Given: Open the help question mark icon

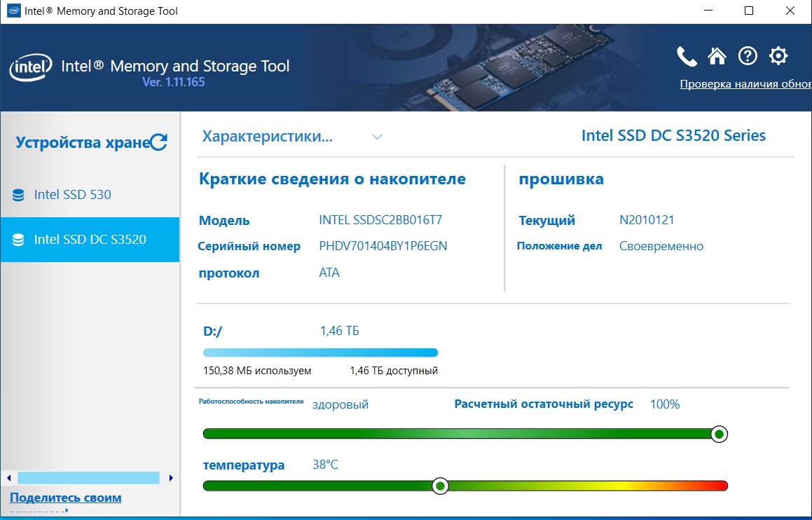Looking at the screenshot, I should tap(748, 56).
